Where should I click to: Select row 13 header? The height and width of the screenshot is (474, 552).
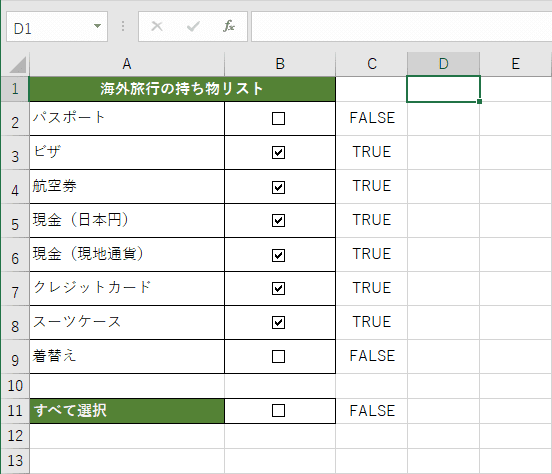coord(15,461)
